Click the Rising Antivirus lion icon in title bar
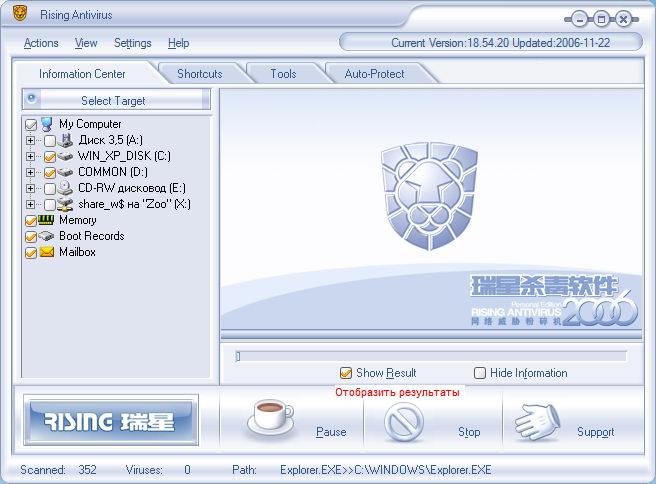The height and width of the screenshot is (484, 656). pyautogui.click(x=20, y=14)
